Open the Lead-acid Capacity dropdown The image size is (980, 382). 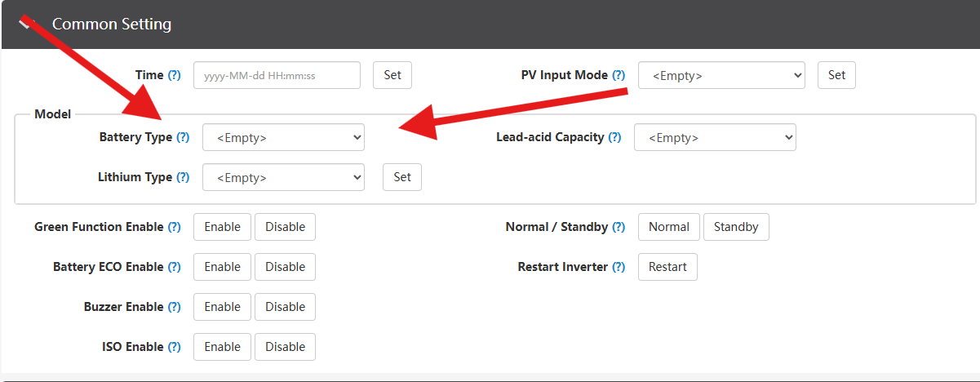point(715,137)
